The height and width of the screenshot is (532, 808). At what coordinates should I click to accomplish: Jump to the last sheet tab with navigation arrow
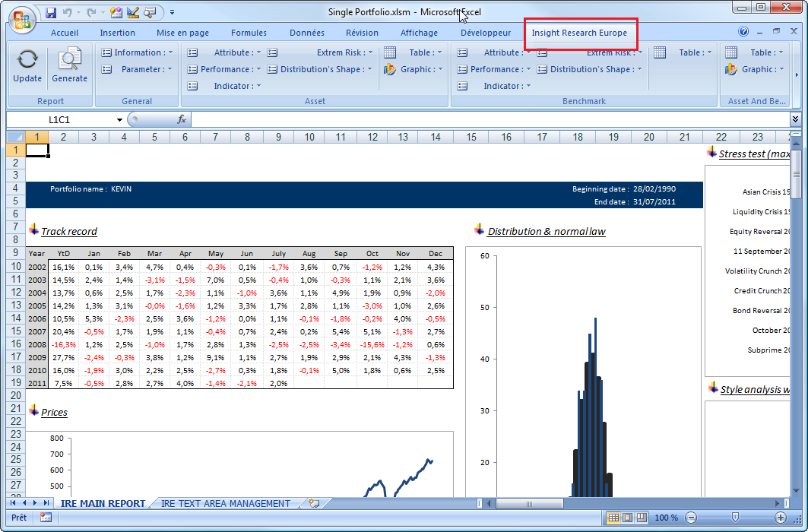point(46,503)
